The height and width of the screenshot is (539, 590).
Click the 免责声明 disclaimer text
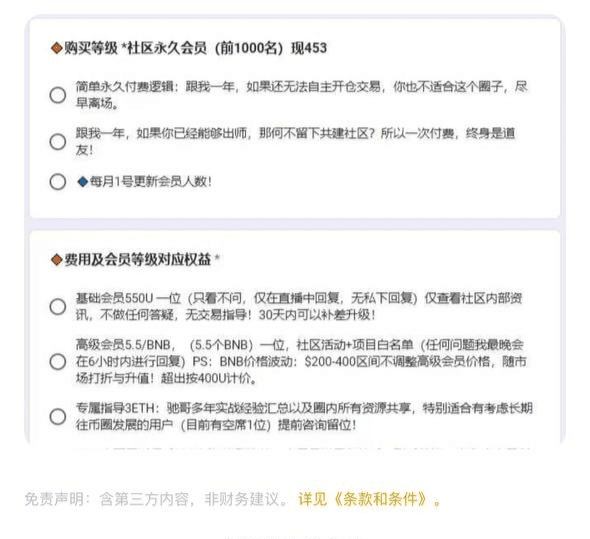tap(157, 499)
